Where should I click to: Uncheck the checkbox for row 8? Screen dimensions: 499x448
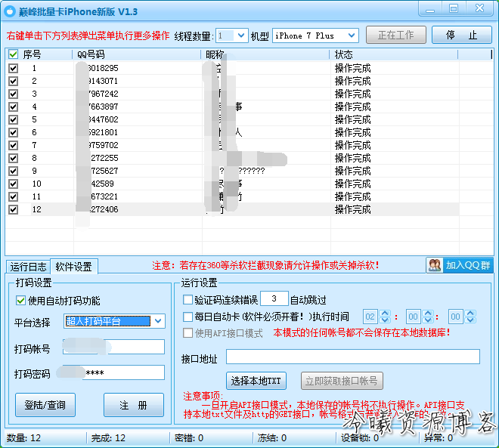pos(13,158)
